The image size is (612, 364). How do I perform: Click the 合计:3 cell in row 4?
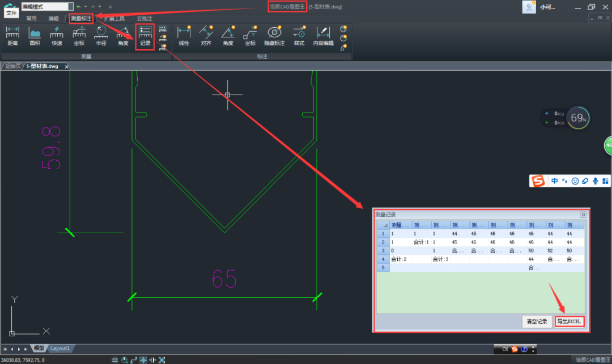pyautogui.click(x=441, y=259)
